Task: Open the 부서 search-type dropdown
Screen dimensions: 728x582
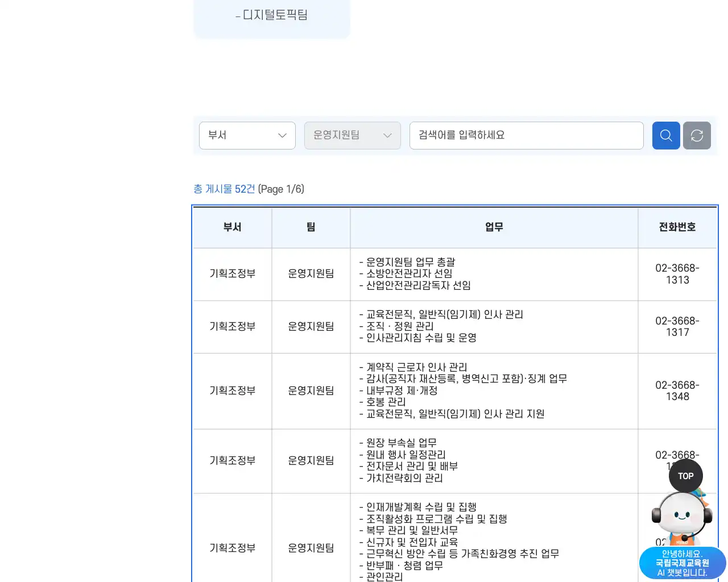Action: pyautogui.click(x=247, y=136)
